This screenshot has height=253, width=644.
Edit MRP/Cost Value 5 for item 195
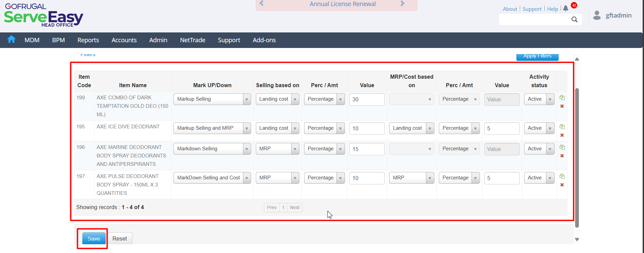point(502,128)
